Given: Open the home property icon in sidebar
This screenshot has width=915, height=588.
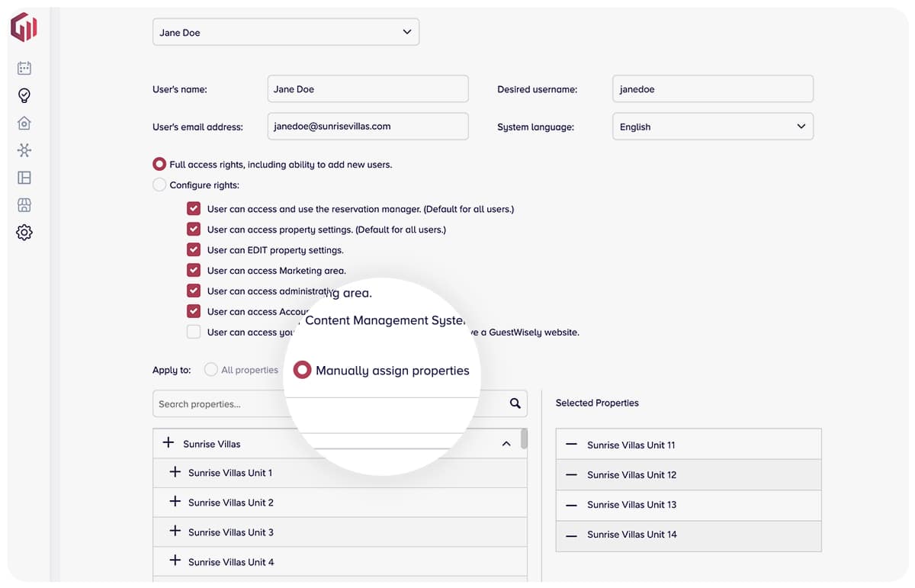Looking at the screenshot, I should click(24, 123).
